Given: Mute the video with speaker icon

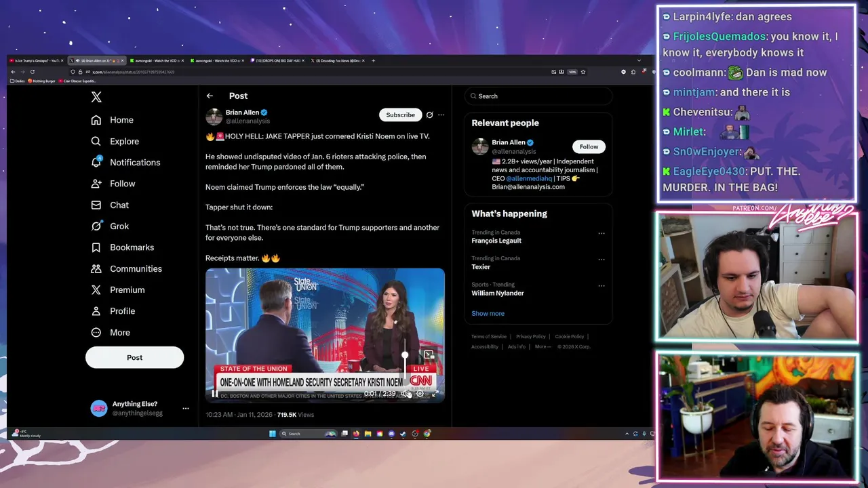Looking at the screenshot, I should coord(405,394).
